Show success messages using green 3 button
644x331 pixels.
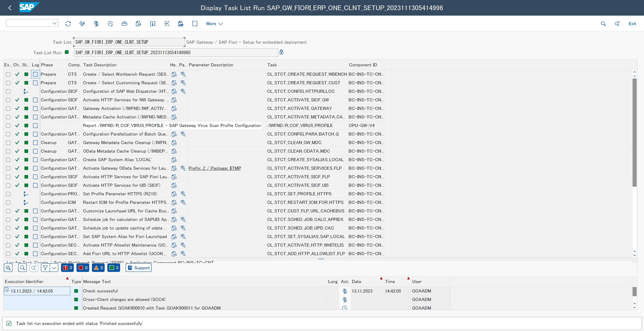coord(114,268)
